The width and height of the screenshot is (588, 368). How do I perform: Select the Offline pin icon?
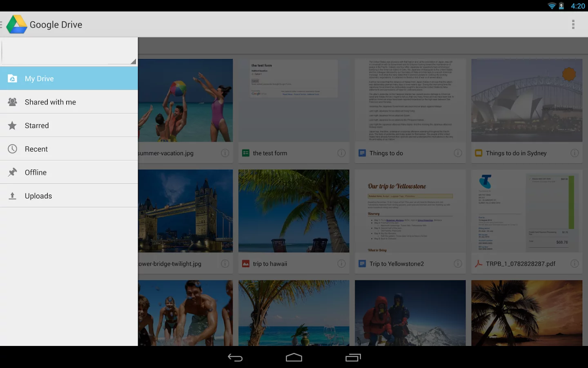(x=12, y=172)
